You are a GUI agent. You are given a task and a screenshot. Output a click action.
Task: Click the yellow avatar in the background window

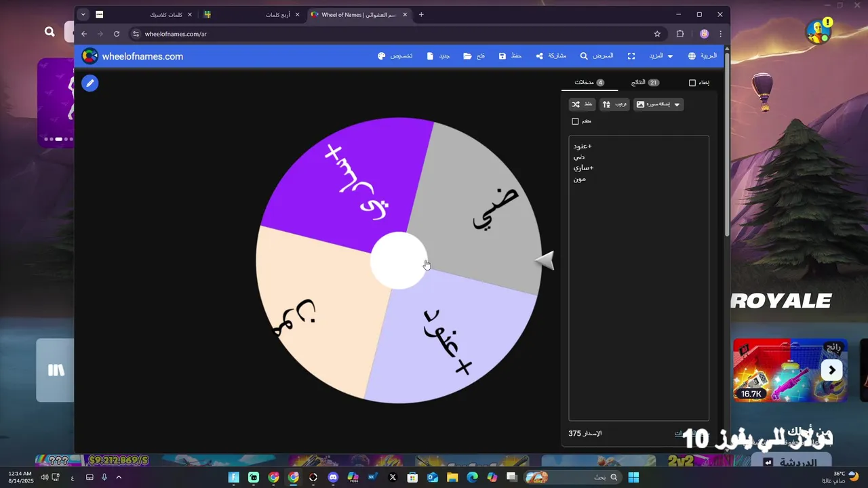pos(818,31)
